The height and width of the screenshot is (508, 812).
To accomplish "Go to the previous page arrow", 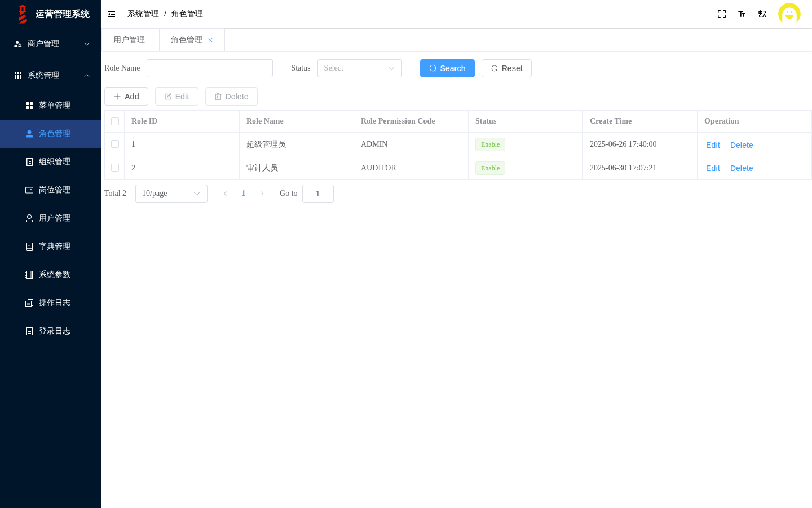I will pyautogui.click(x=225, y=194).
